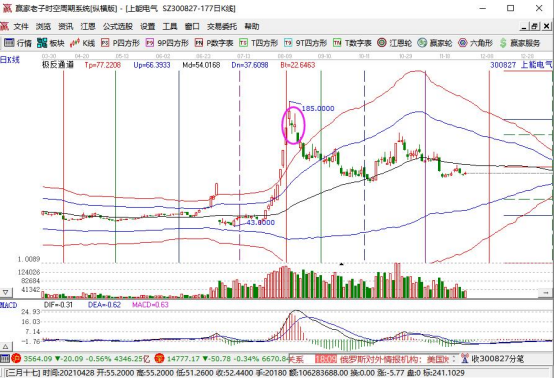554x379 pixels.
Task: Click the 深 Shenzhen index badge
Action: click(159, 359)
